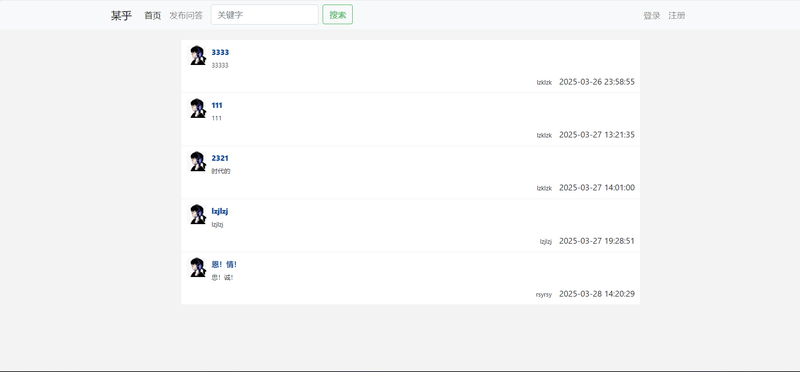Open the avatar beside post lzjlzj

(x=198, y=214)
